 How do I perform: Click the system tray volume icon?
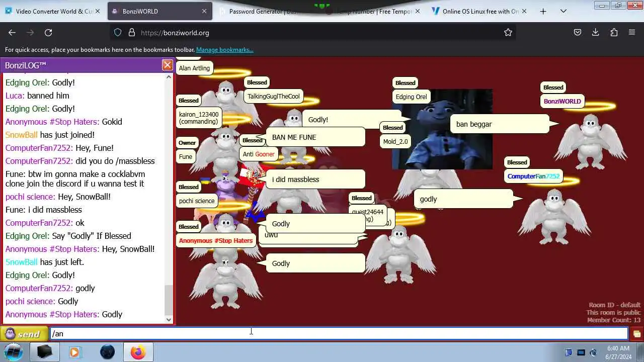[x=594, y=352]
